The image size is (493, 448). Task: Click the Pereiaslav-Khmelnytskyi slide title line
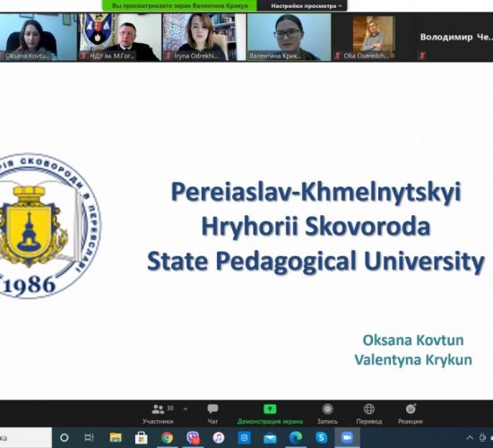(316, 192)
